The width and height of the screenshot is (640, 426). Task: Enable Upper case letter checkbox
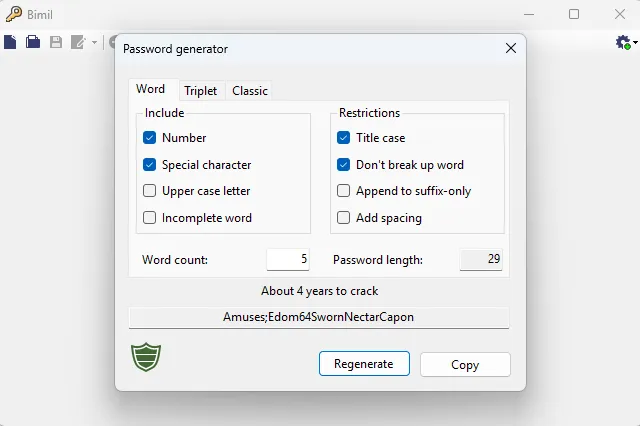(x=149, y=191)
